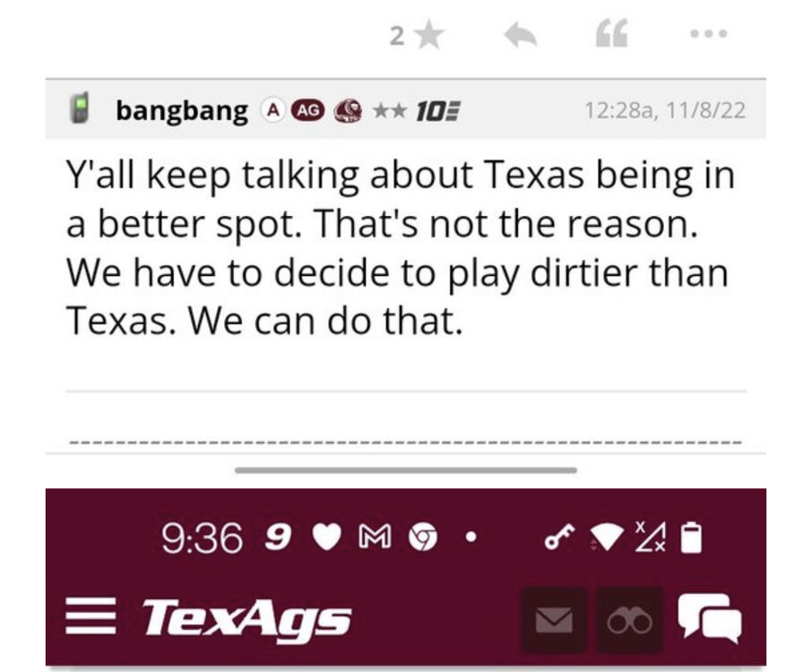Click the two-star rating badge
Image resolution: width=812 pixels, height=672 pixels.
(387, 110)
